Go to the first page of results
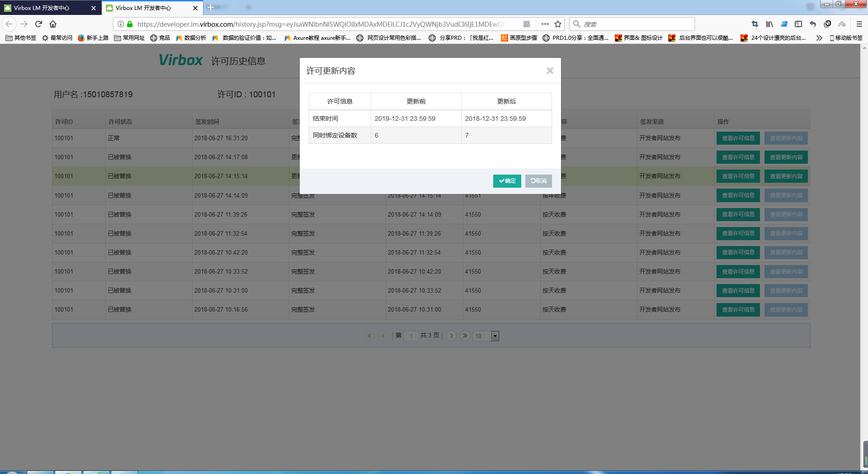Screen dimensions: 868x474 369,336
